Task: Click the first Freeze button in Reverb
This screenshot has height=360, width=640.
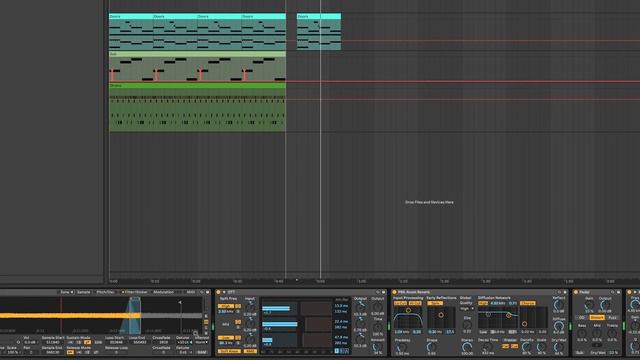Action: [x=505, y=346]
